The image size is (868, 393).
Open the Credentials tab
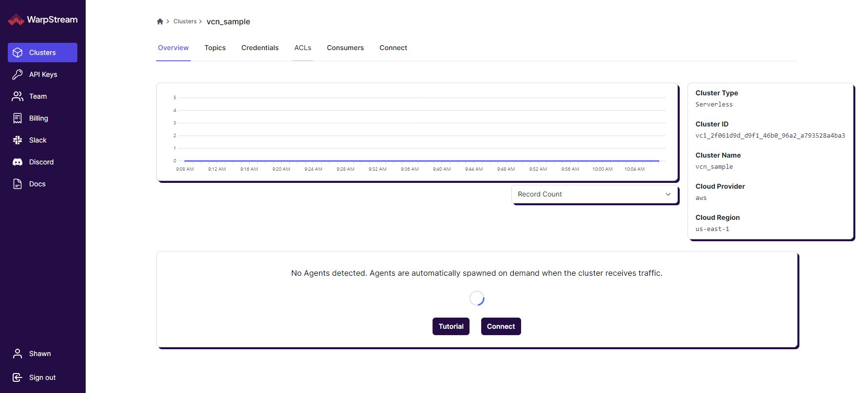click(260, 48)
